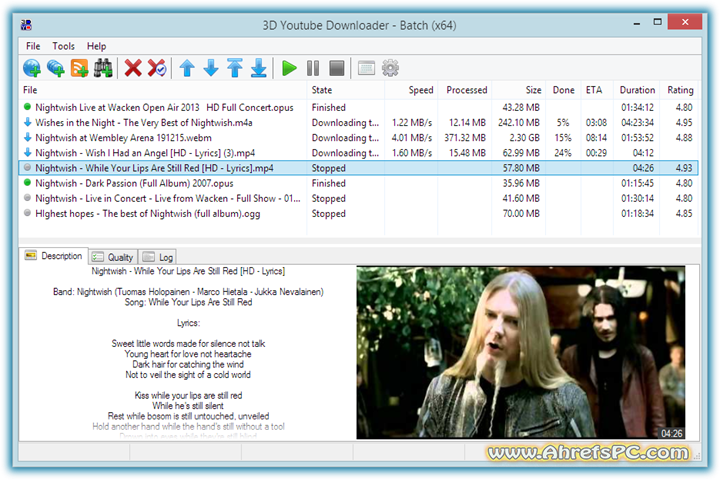720x480 pixels.
Task: Sort by the Speed column header
Action: [x=411, y=90]
